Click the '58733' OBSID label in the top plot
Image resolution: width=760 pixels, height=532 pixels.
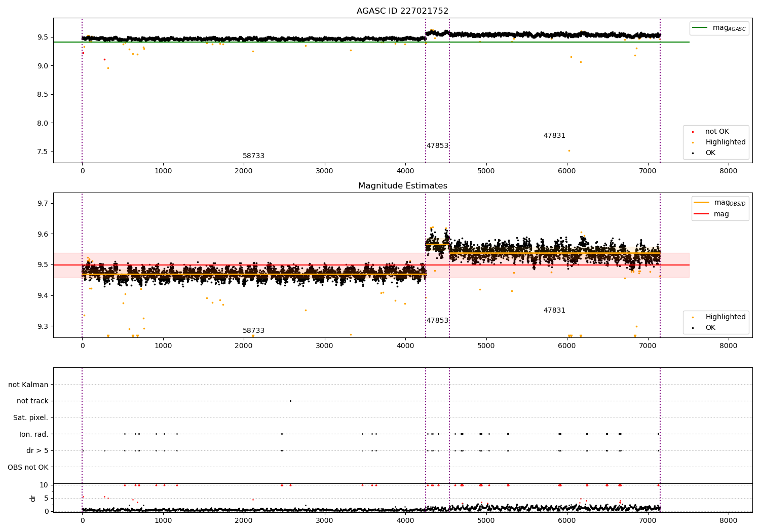253,156
